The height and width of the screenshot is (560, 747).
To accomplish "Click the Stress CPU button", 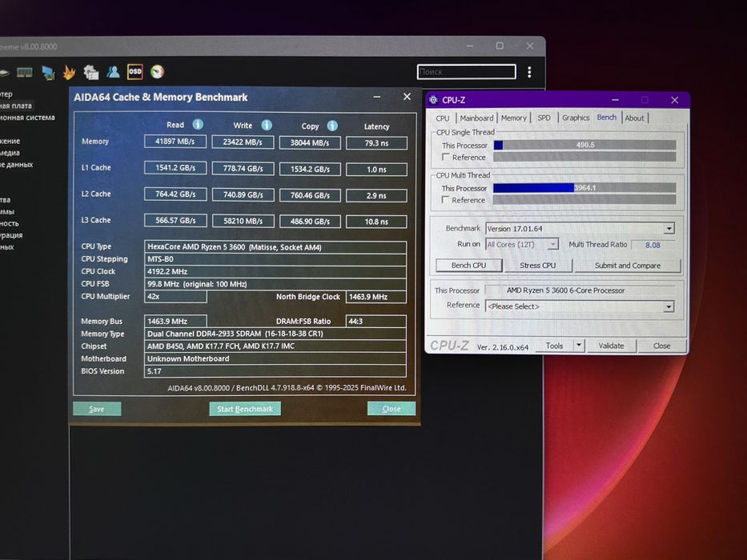I will pos(538,266).
